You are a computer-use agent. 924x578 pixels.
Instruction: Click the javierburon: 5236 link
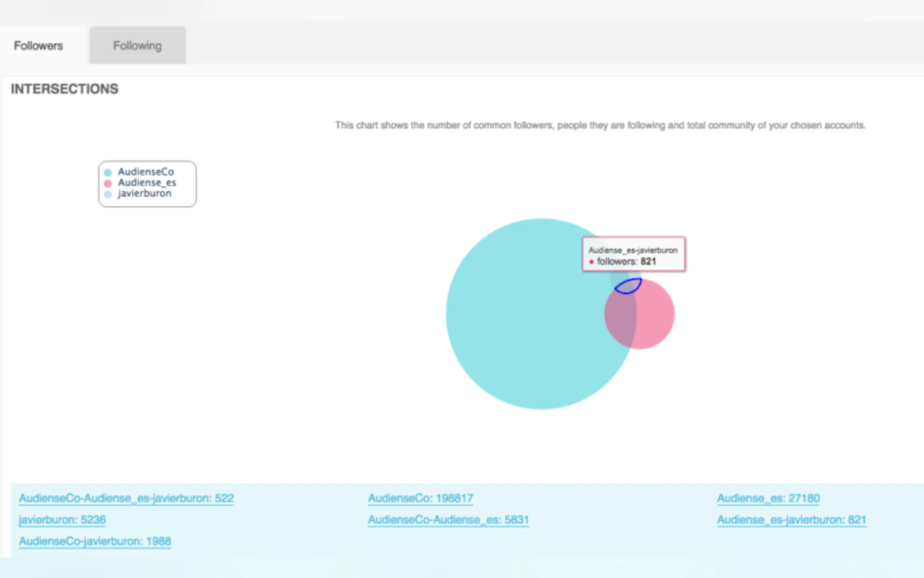pyautogui.click(x=62, y=519)
